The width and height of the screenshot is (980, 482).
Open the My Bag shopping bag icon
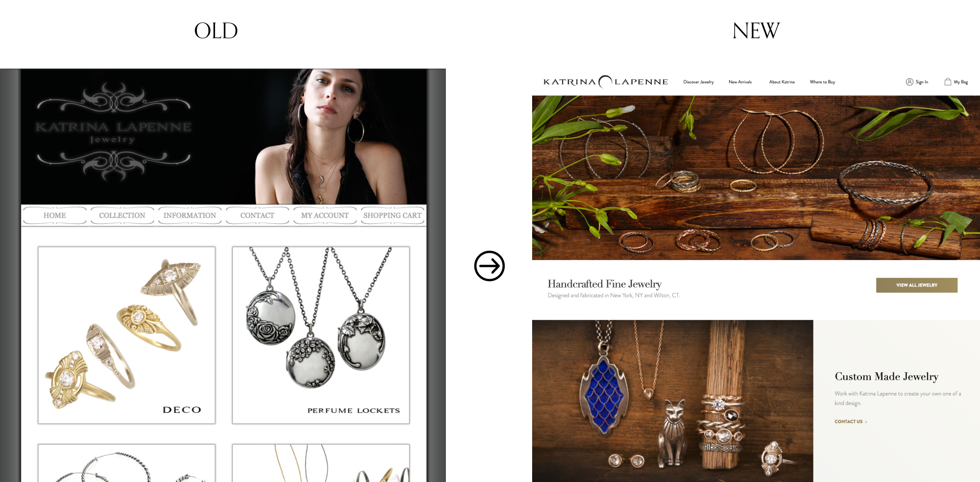click(948, 82)
